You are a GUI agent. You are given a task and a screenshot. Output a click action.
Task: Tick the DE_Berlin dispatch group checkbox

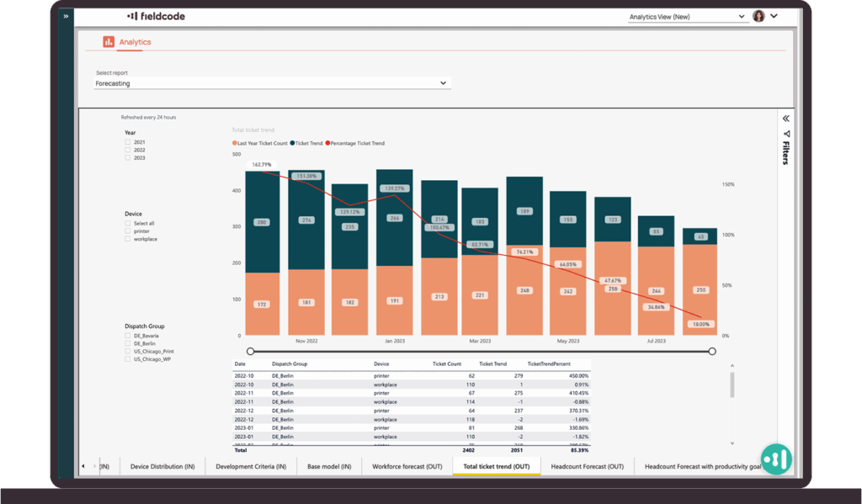coord(128,343)
